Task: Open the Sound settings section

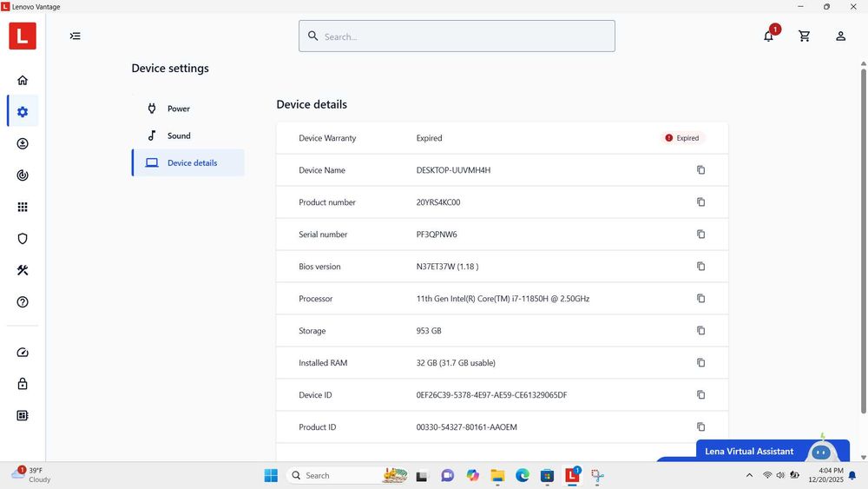Action: pyautogui.click(x=188, y=135)
